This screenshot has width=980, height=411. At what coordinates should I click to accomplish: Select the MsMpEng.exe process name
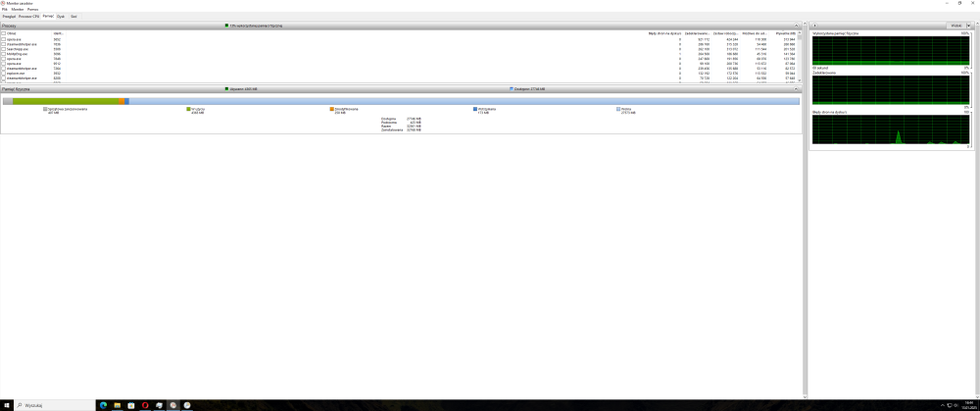tap(17, 54)
